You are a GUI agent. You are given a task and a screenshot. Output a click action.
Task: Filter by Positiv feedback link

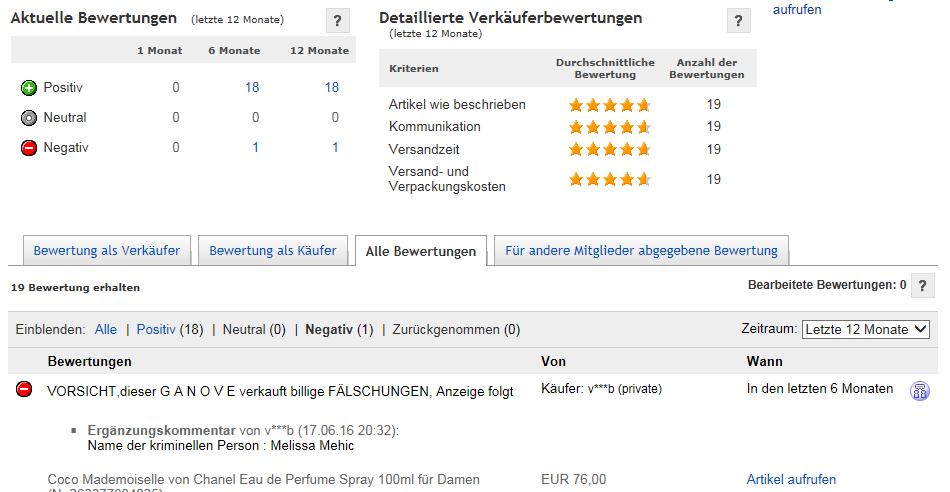(156, 330)
